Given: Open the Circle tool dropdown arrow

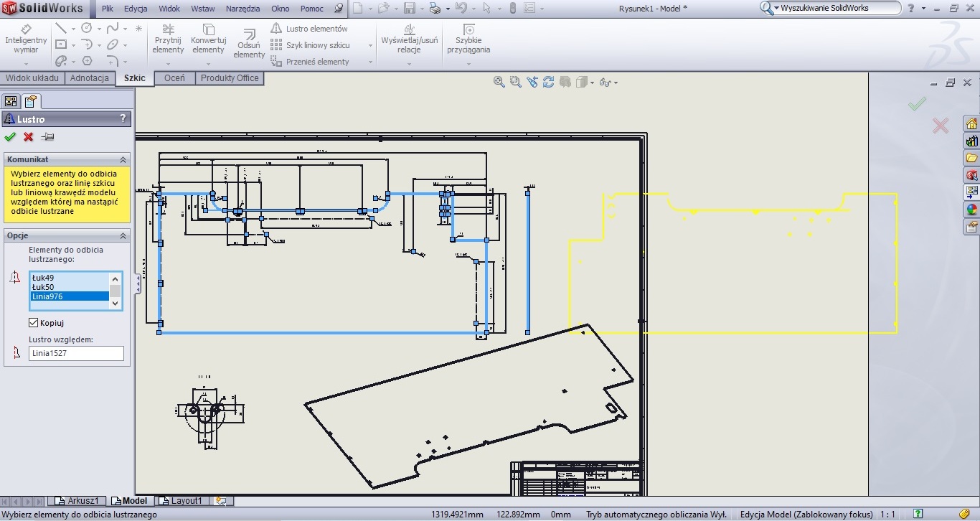Looking at the screenshot, I should point(99,29).
